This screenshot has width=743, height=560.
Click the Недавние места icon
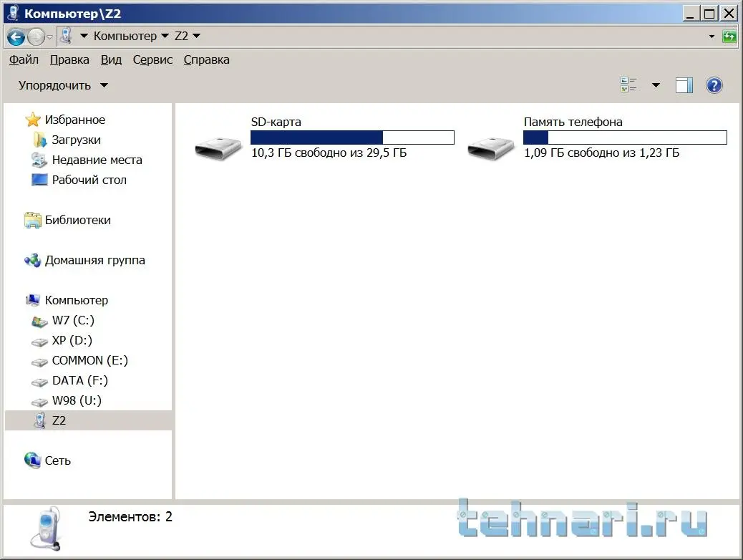pyautogui.click(x=39, y=160)
